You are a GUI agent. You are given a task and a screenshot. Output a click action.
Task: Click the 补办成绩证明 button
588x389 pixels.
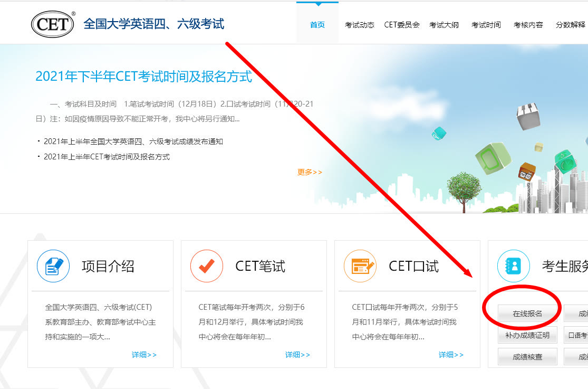(527, 335)
